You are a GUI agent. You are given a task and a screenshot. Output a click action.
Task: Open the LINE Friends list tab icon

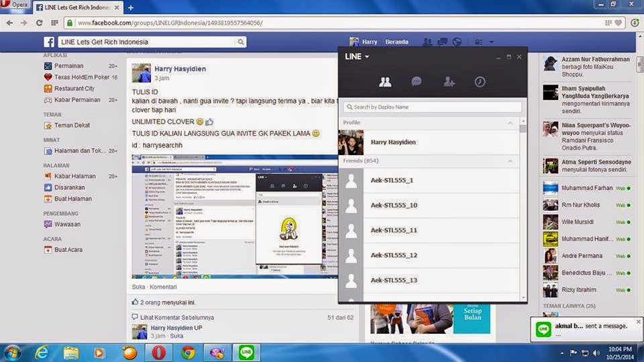tap(385, 82)
